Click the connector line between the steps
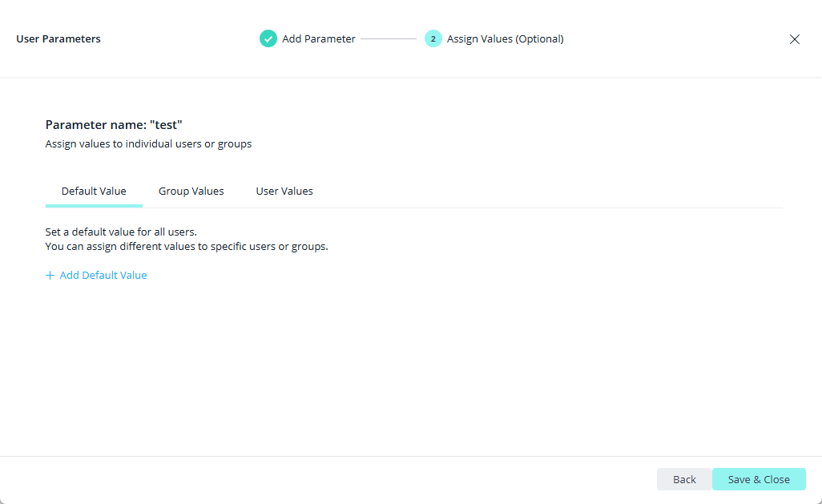The height and width of the screenshot is (504, 822). (389, 38)
